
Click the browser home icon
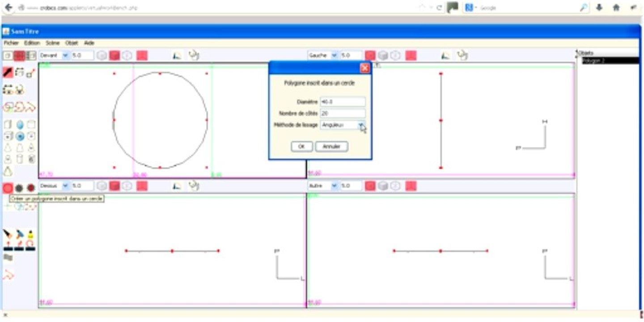click(616, 8)
